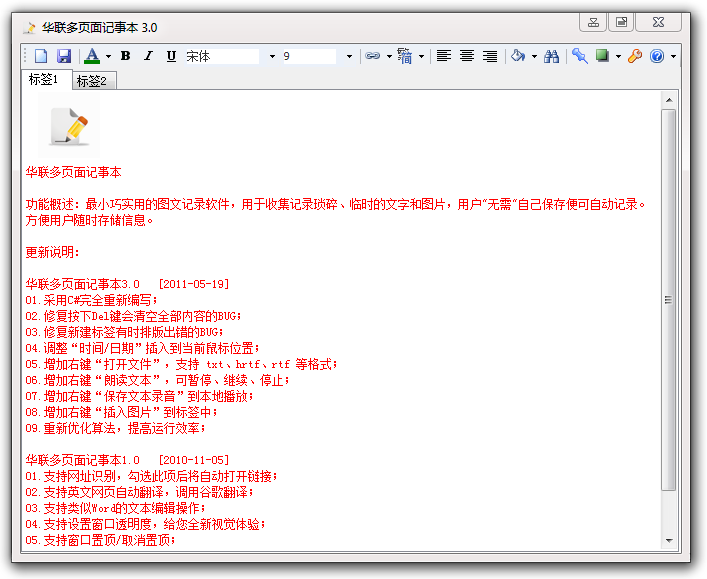This screenshot has width=707, height=579.
Task: Click the blue help question mark icon
Action: (657, 56)
